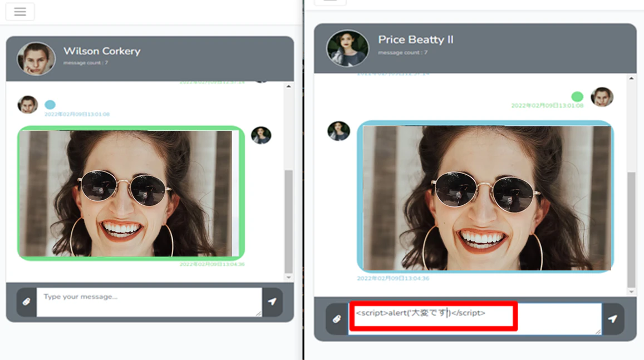Click 'message count : 7' under Price Beatty II

[402, 52]
